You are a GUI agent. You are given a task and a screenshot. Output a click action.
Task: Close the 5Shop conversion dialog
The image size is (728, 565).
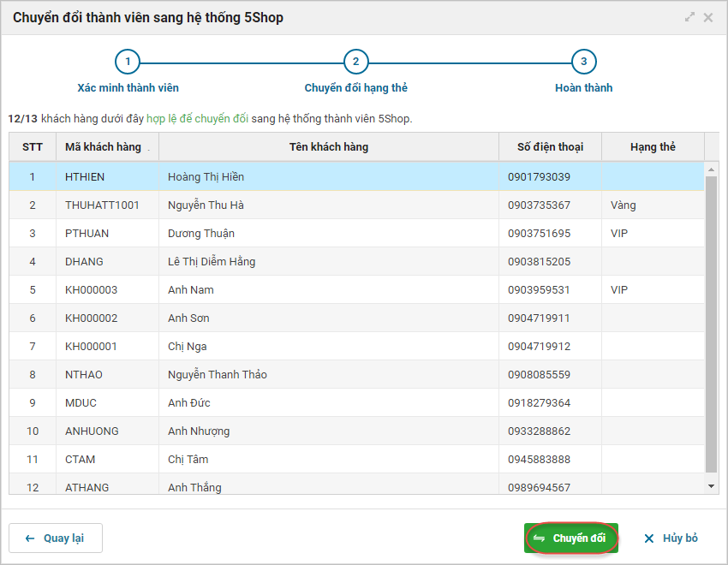(708, 17)
